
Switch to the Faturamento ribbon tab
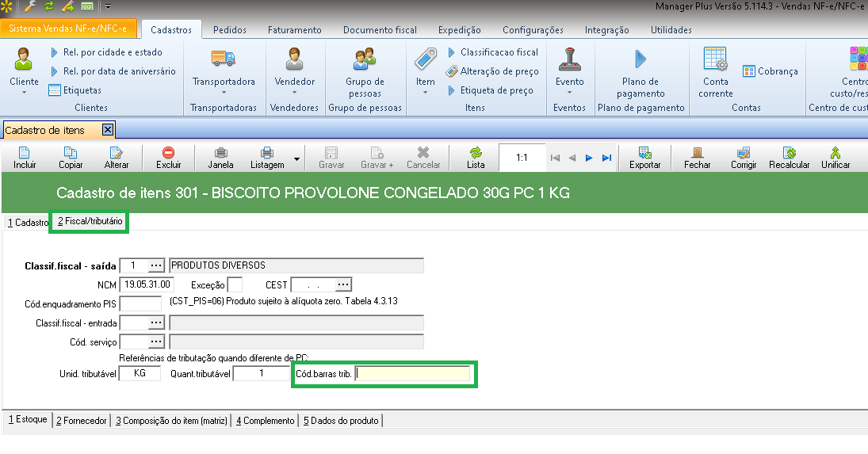(294, 30)
